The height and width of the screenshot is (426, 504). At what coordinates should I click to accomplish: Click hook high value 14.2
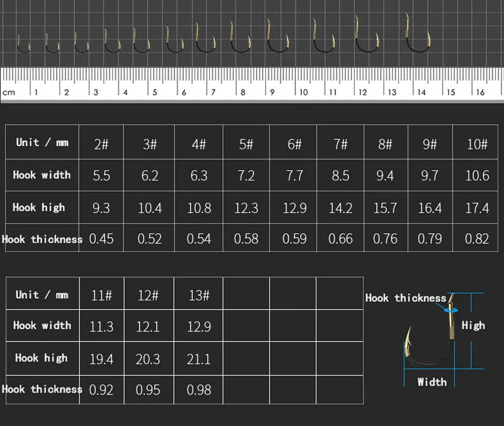340,208
